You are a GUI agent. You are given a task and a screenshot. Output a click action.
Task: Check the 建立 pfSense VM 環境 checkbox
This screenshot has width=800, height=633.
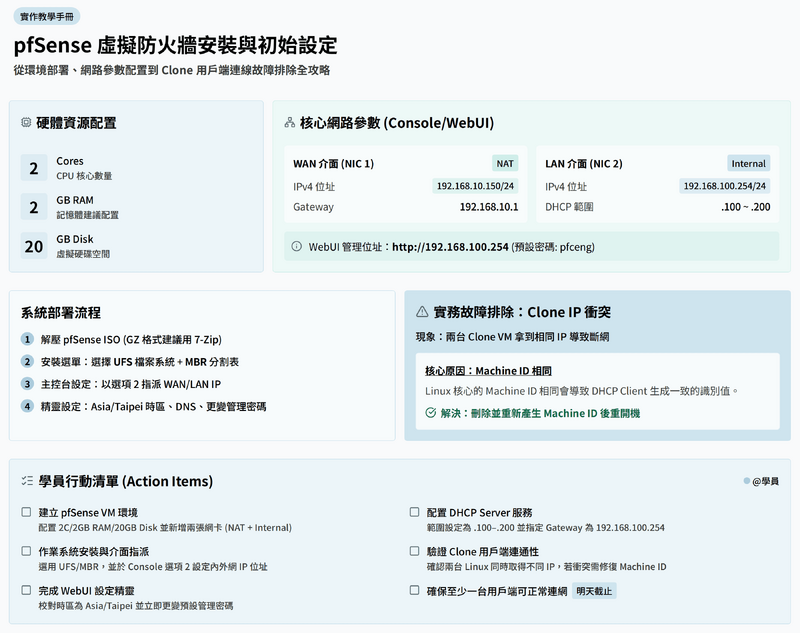point(26,512)
